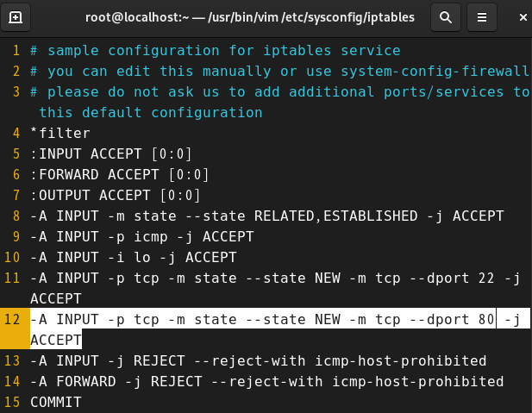Viewport: 532px width, 413px height.
Task: Click the 'COMMIT' line
Action: point(56,403)
